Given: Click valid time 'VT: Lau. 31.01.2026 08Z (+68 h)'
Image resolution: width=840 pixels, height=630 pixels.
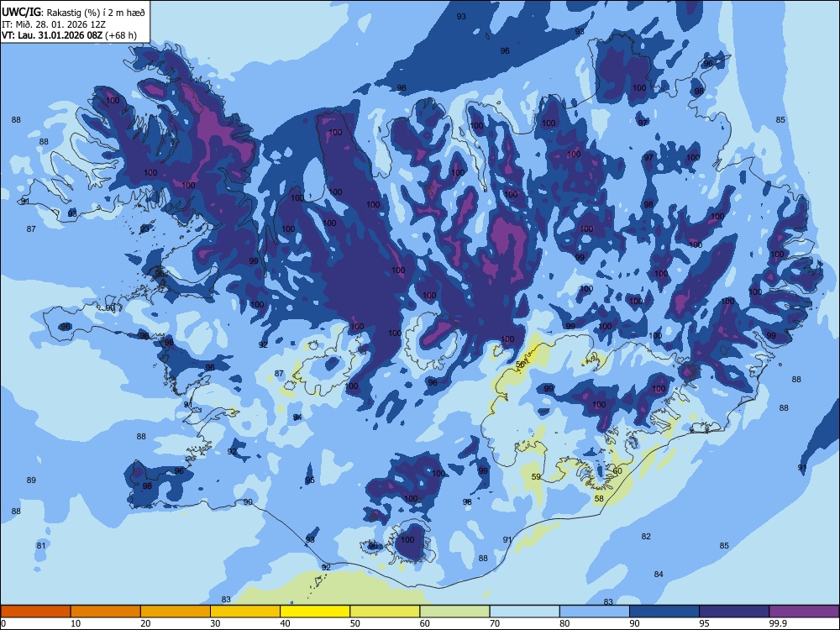Looking at the screenshot, I should (x=69, y=35).
